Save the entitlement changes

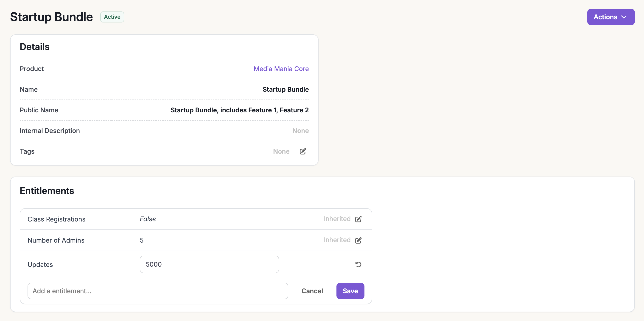350,291
